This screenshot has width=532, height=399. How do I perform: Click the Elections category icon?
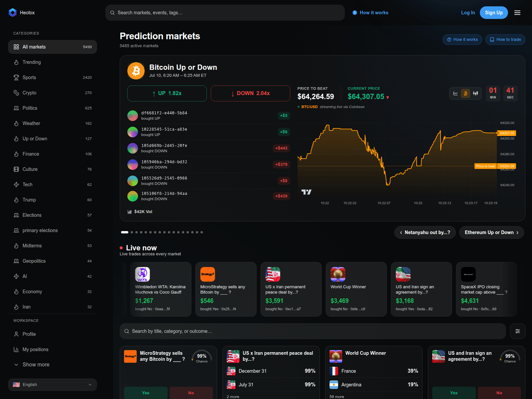pos(16,215)
